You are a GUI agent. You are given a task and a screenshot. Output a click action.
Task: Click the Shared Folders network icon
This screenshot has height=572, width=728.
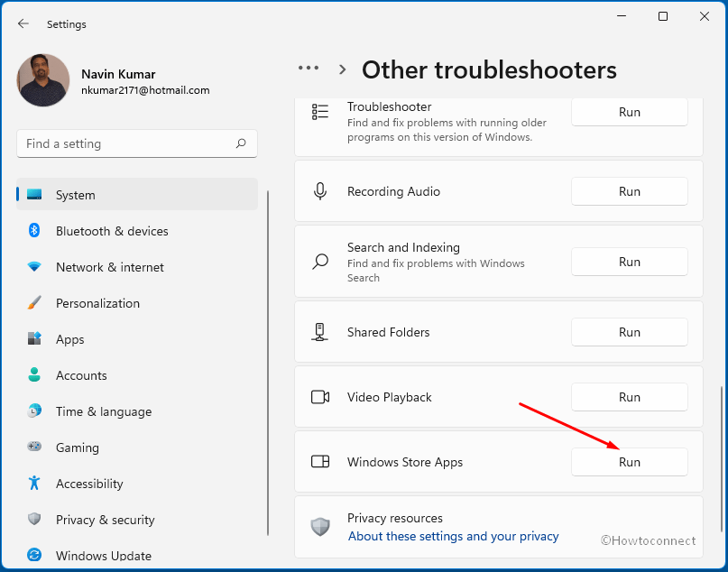[x=319, y=332]
